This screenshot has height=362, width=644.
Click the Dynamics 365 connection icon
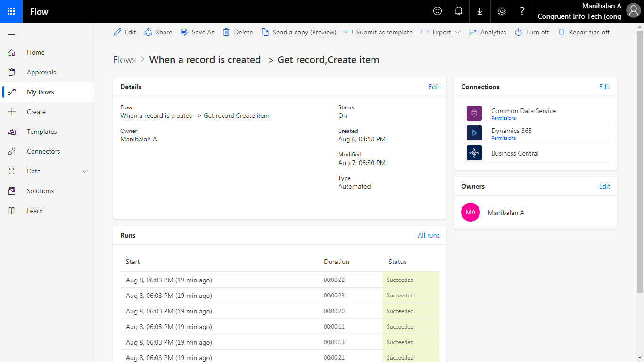click(x=474, y=133)
